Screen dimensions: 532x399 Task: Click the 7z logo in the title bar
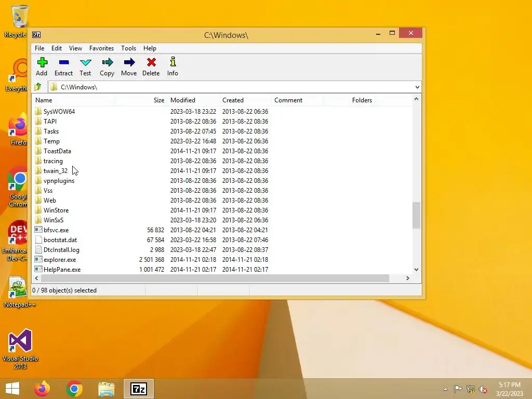[x=36, y=35]
